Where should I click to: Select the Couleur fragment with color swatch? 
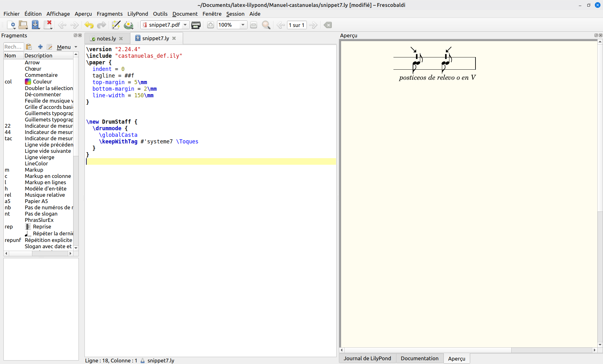[42, 82]
